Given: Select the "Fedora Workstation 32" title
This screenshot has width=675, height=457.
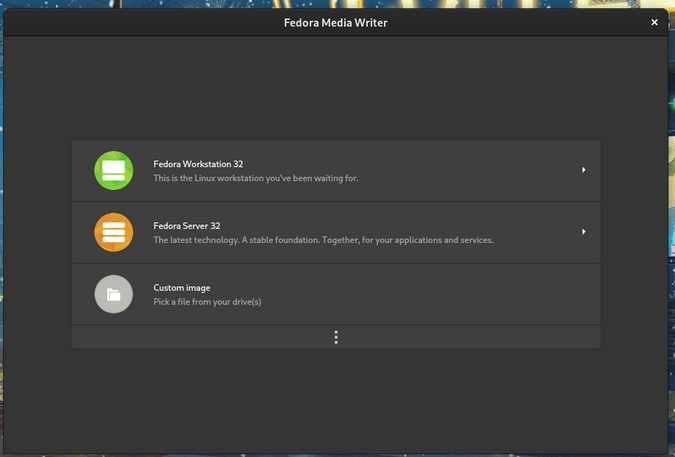Looking at the screenshot, I should point(198,164).
